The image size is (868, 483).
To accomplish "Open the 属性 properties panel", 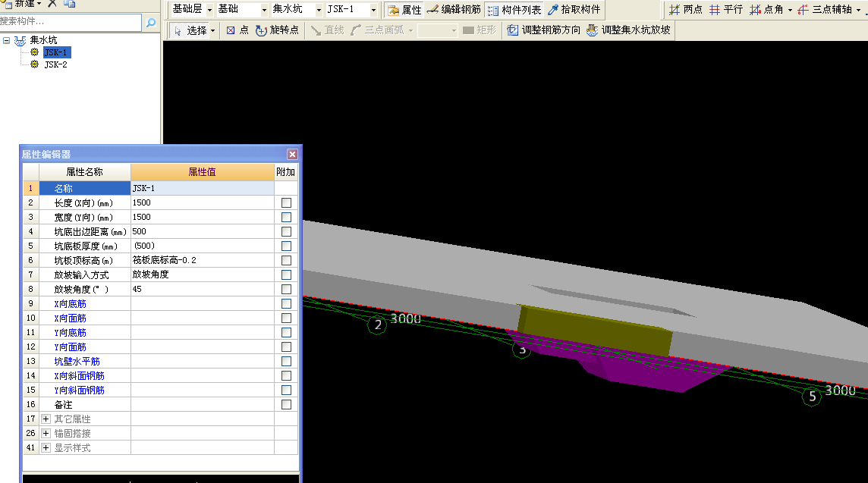I will tap(404, 9).
